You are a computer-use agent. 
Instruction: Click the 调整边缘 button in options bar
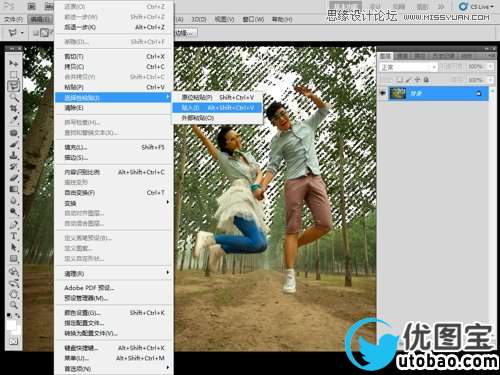[x=185, y=33]
